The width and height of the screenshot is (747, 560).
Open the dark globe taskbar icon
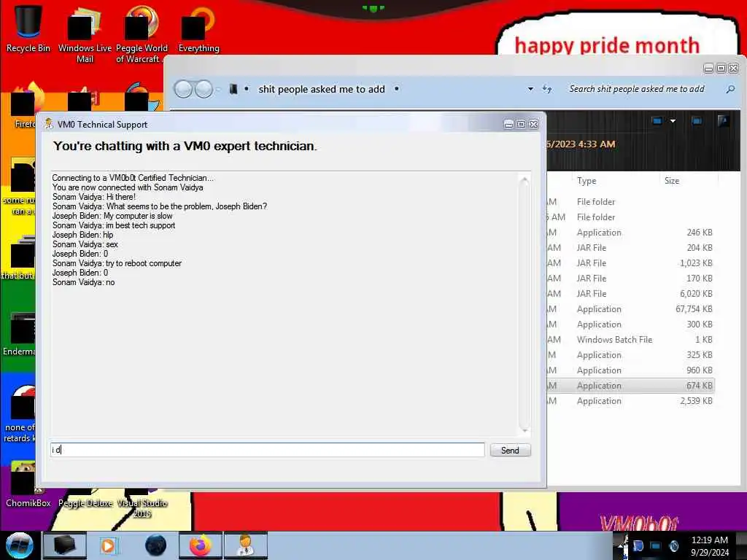(x=155, y=545)
